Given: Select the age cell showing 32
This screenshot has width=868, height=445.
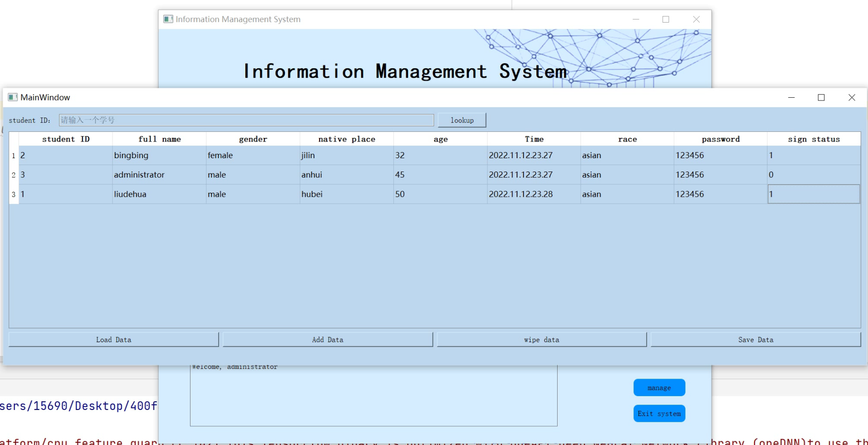Looking at the screenshot, I should [440, 155].
